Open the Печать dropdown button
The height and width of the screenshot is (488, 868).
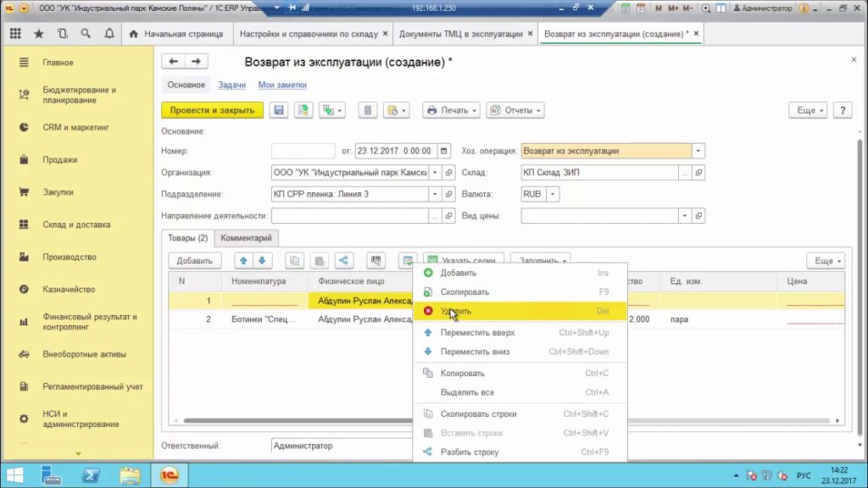click(x=451, y=110)
